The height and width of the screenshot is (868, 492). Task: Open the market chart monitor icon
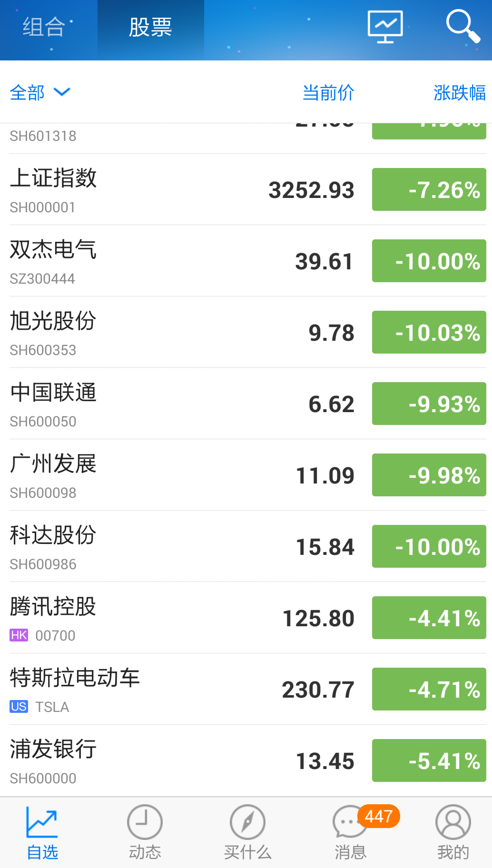coord(385,27)
